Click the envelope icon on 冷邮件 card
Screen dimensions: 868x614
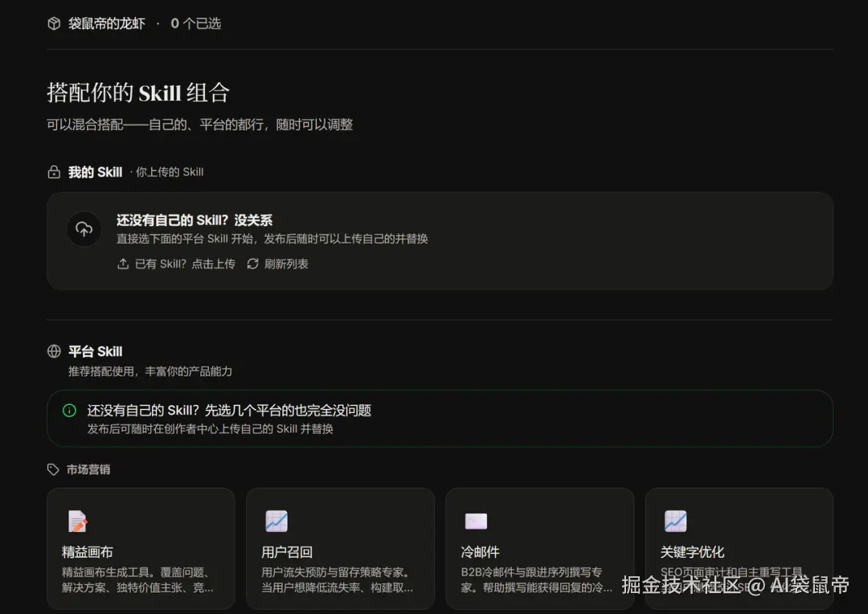pos(476,521)
